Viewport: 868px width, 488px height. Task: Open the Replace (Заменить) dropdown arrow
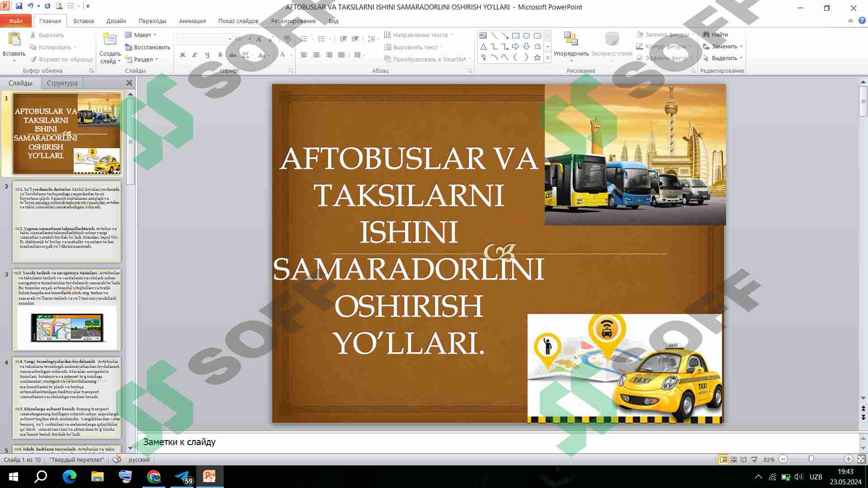click(741, 46)
